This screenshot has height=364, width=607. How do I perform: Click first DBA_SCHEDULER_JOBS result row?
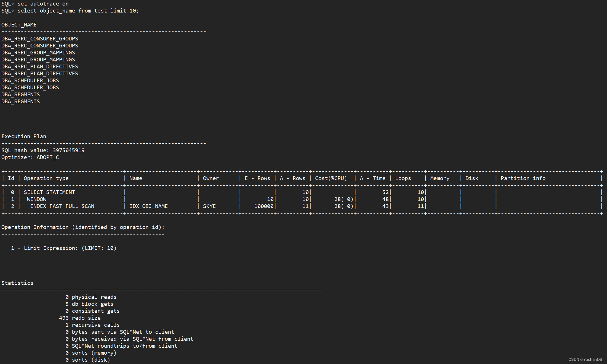[x=30, y=81]
